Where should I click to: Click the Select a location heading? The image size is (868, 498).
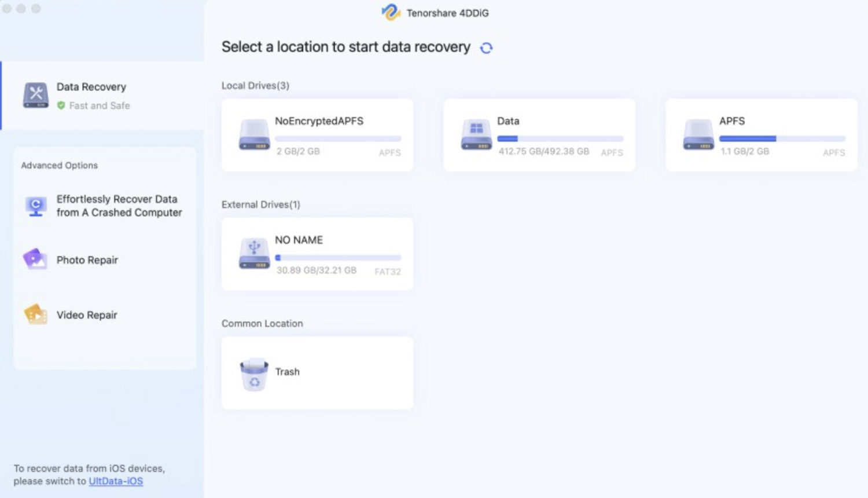(x=346, y=47)
